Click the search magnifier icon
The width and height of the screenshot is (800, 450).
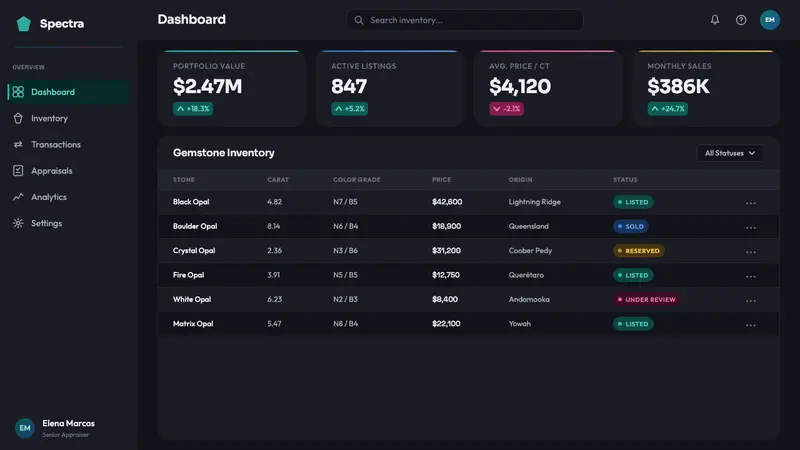[x=359, y=20]
